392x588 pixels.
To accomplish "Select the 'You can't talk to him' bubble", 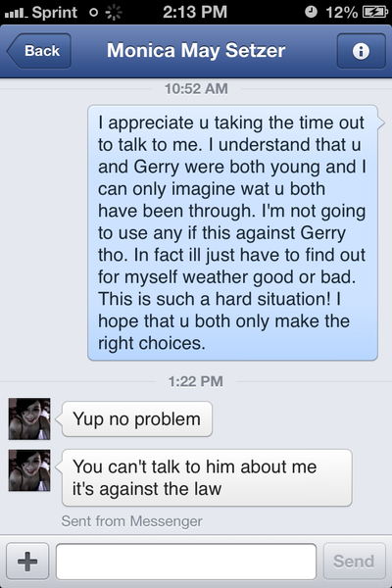I will 207,478.
